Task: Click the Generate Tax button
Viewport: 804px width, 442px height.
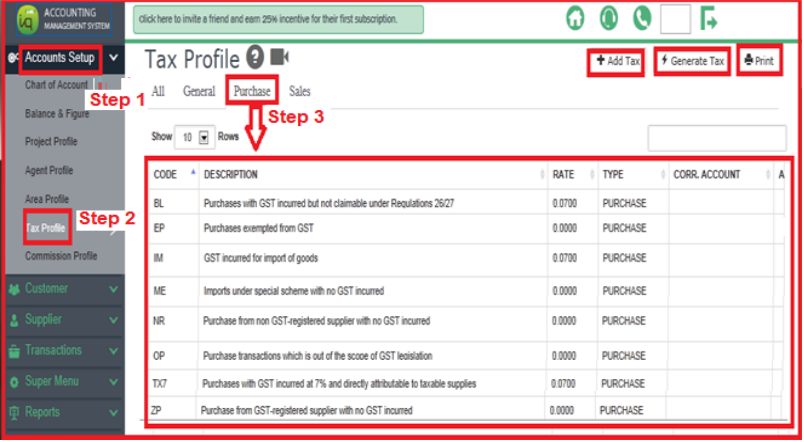Action: [692, 62]
